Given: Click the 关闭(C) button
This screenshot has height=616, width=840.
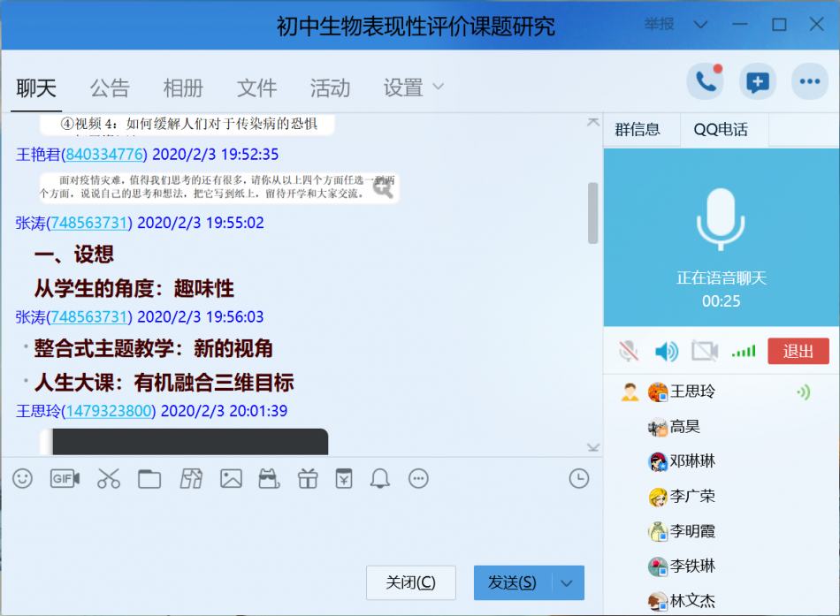Looking at the screenshot, I should pos(410,582).
